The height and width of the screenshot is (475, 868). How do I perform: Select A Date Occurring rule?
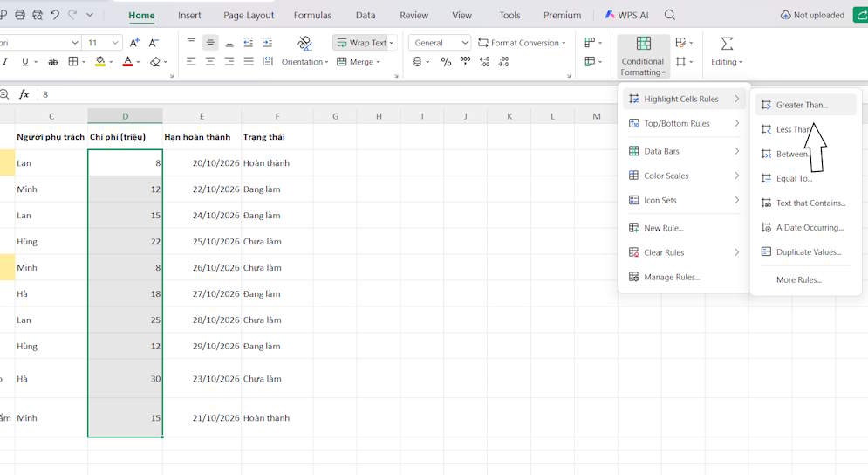tap(805, 227)
